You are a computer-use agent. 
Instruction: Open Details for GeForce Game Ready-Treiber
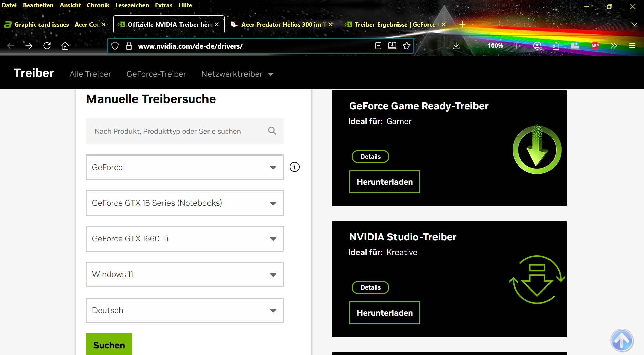coord(370,157)
